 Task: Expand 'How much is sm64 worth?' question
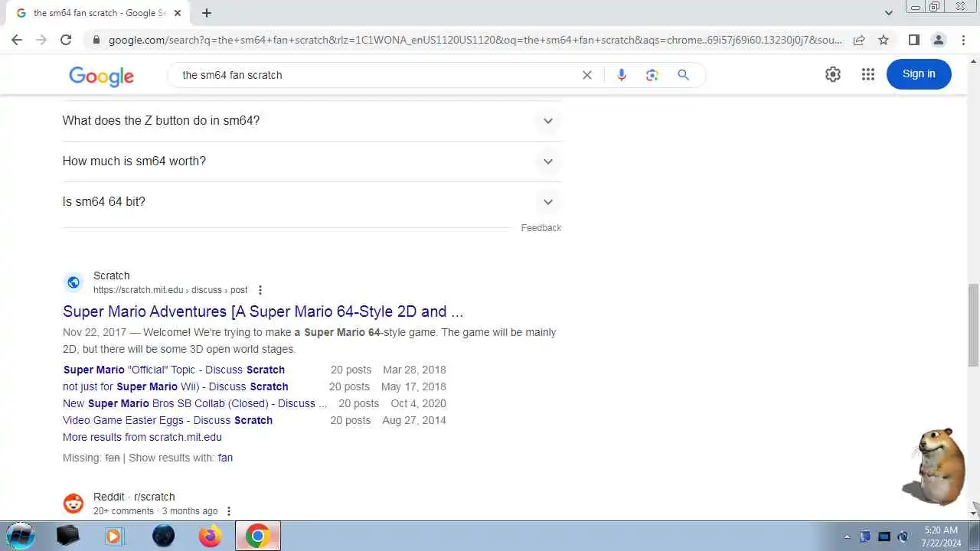(x=312, y=161)
